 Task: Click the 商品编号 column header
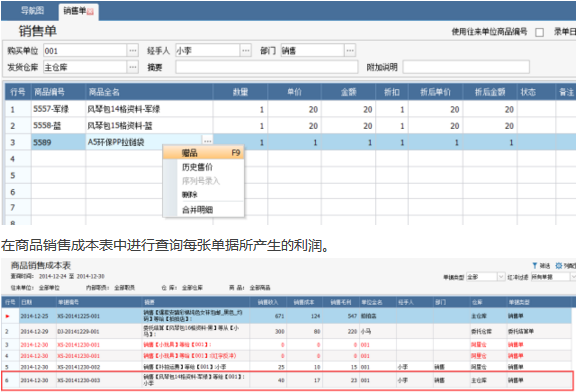pos(58,92)
